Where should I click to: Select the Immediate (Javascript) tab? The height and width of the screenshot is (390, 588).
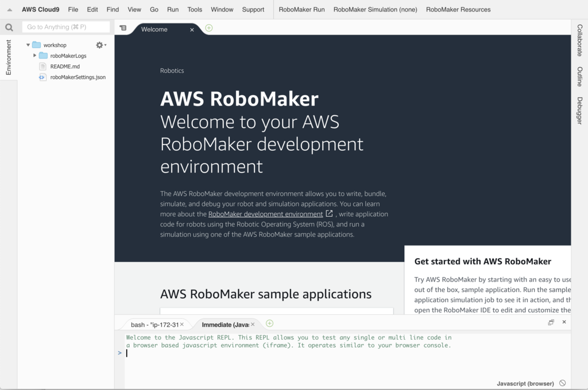225,325
